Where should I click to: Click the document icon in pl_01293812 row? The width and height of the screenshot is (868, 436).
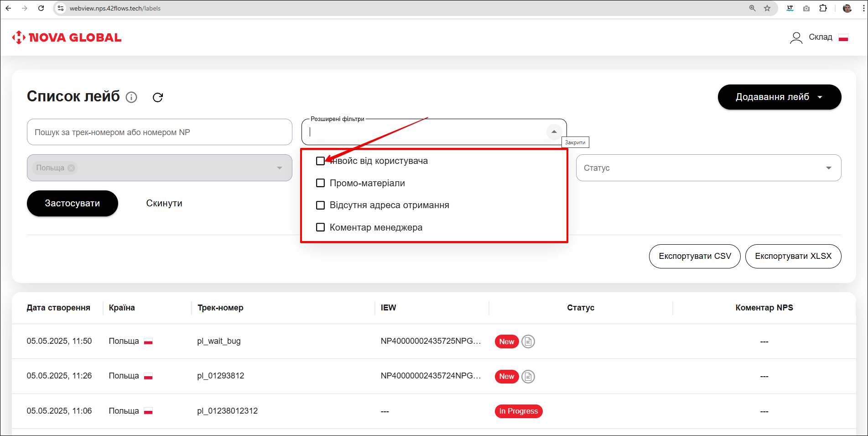[528, 377]
